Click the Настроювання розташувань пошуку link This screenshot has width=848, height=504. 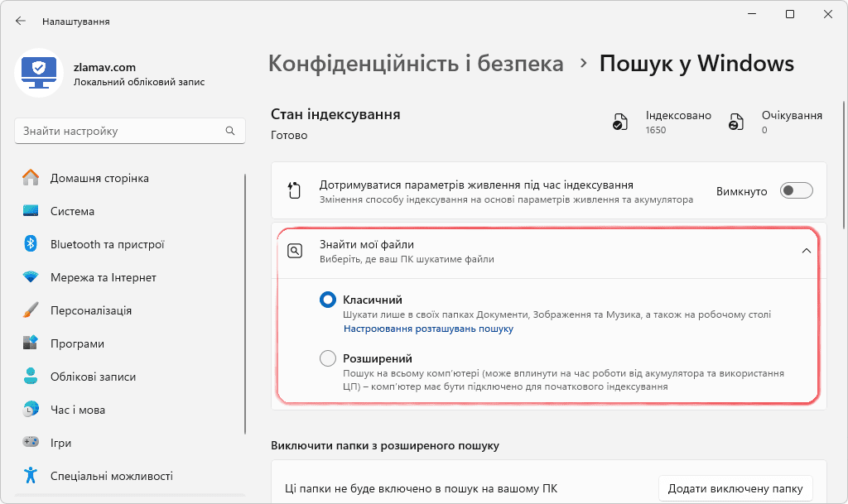[428, 329]
